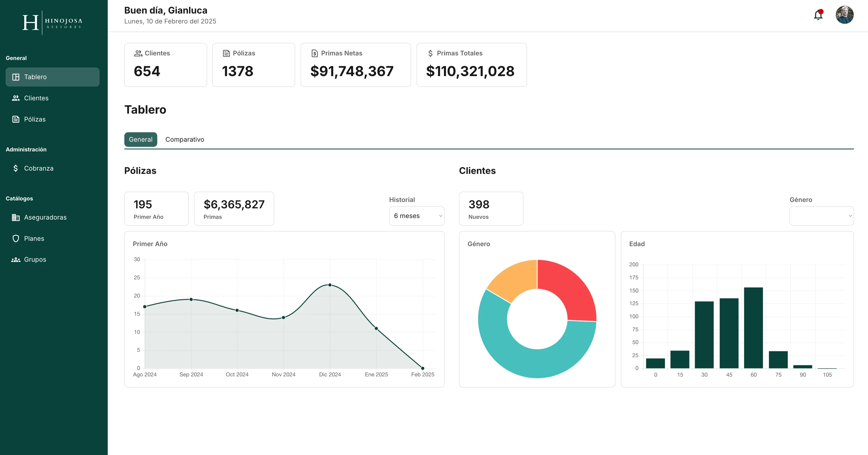Click the Oct 2024 data point
Image resolution: width=868 pixels, height=455 pixels.
click(x=237, y=310)
